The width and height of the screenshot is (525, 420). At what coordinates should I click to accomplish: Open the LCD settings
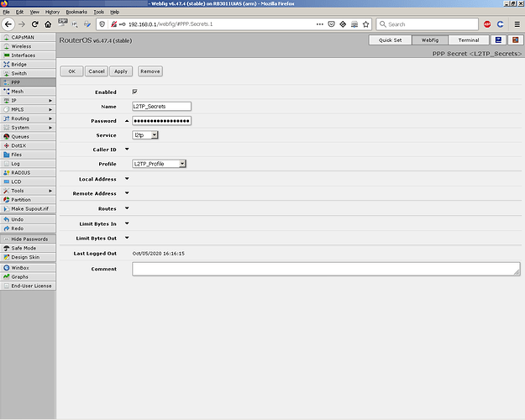coord(28,182)
